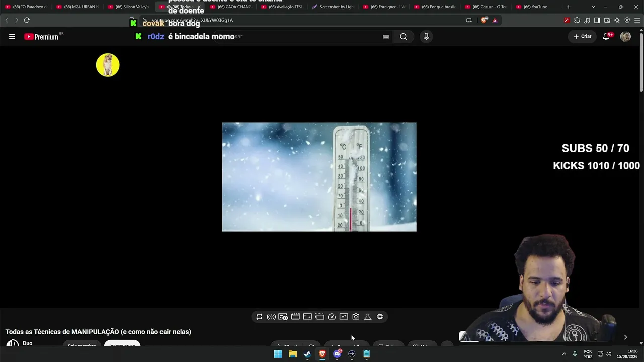Open the Brave VPN shield icon
The image size is (644, 362).
tap(627, 20)
